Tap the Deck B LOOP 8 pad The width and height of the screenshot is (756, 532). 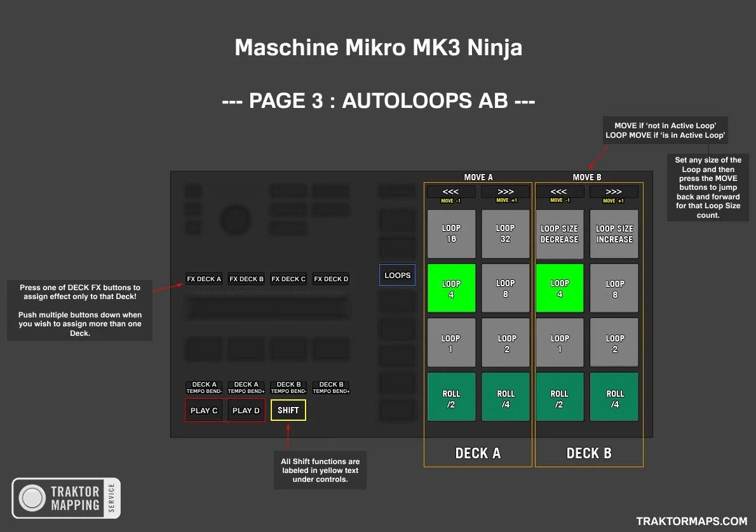(614, 288)
